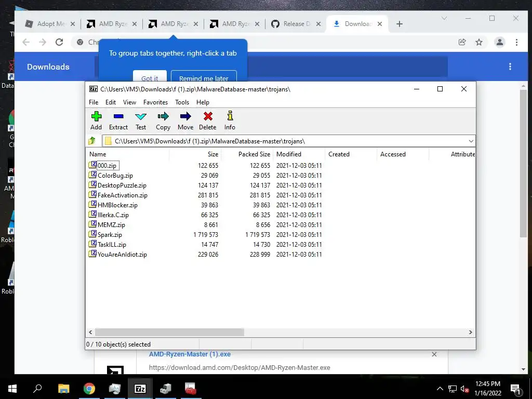Image resolution: width=532 pixels, height=399 pixels.
Task: Click Chrome's back arrow
Action: pos(26,42)
